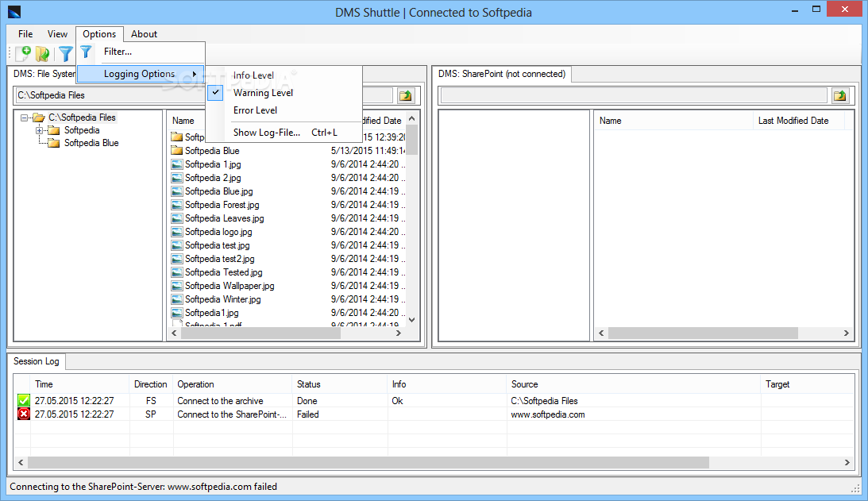Collapse the C:\Softpedia Files tree node
Viewport: 868px width, 501px height.
(24, 118)
